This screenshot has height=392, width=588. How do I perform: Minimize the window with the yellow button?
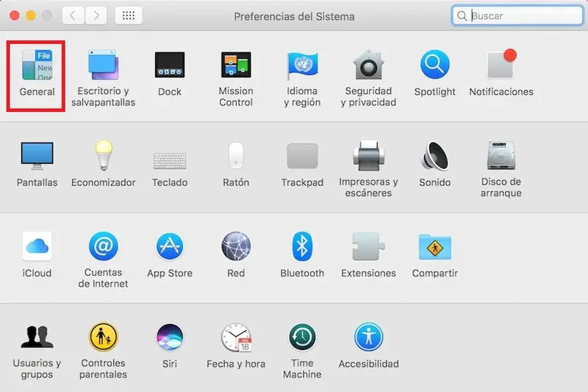[31, 15]
